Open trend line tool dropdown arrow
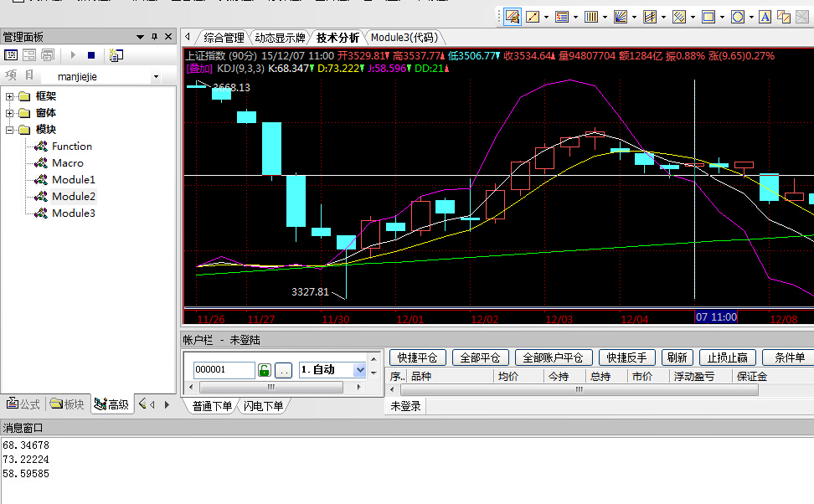 click(x=546, y=17)
